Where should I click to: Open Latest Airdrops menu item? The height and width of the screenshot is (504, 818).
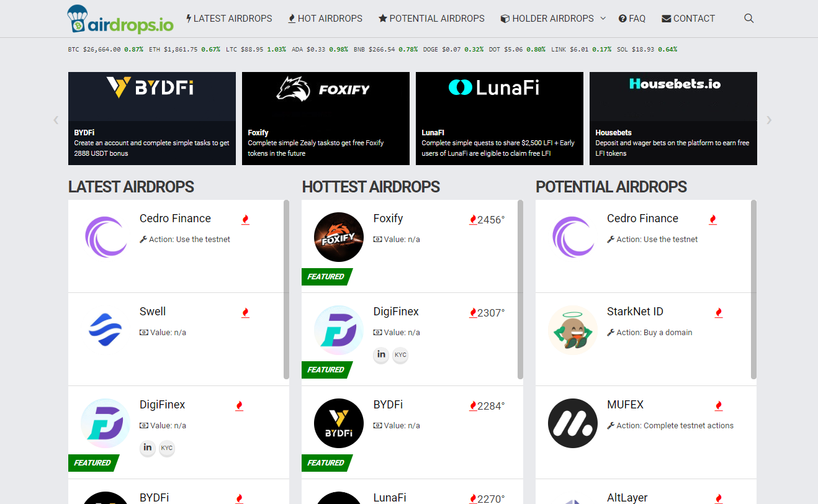click(229, 19)
